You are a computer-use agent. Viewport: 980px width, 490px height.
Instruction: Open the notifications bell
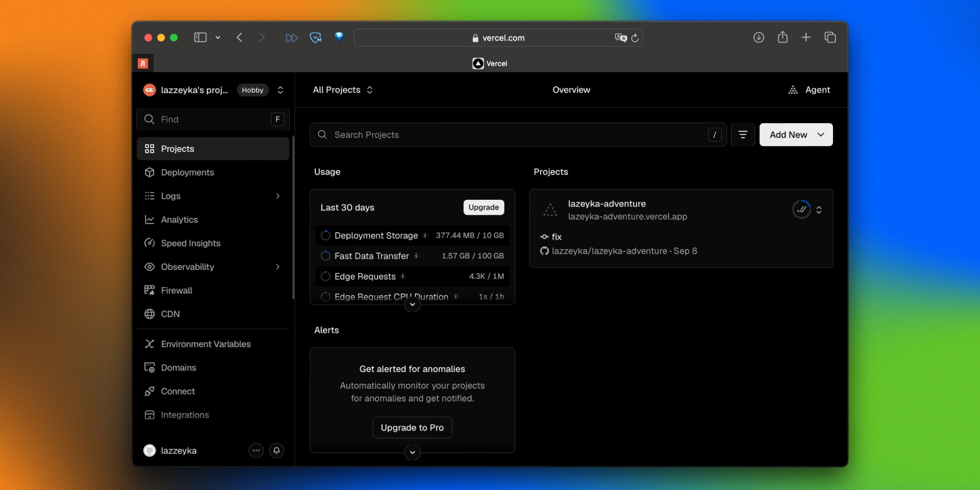coord(276,451)
